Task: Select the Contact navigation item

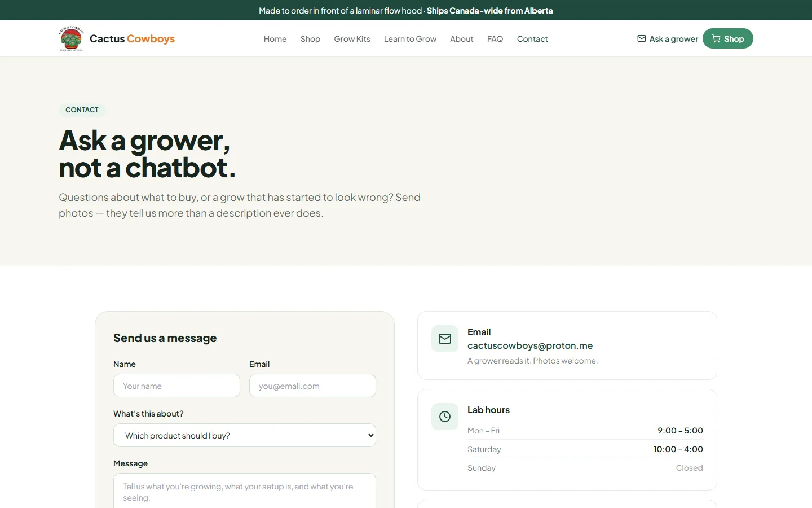Action: [532, 39]
